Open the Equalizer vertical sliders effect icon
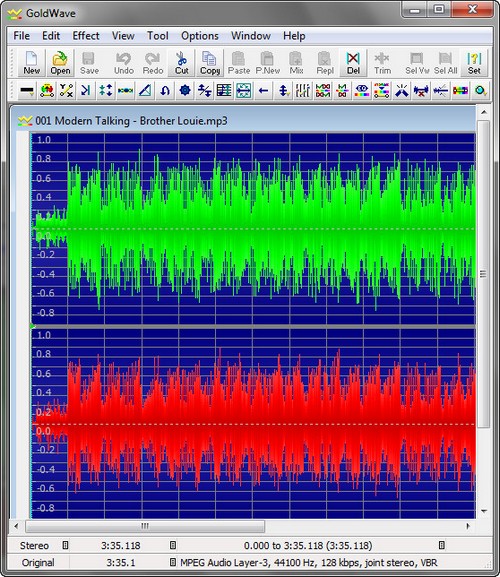The height and width of the screenshot is (577, 500). [303, 90]
